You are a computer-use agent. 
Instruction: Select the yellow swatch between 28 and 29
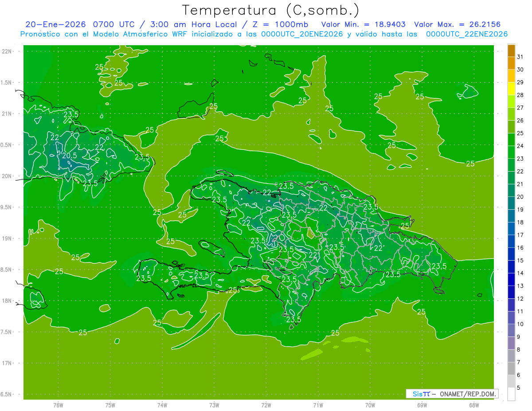tap(511, 89)
